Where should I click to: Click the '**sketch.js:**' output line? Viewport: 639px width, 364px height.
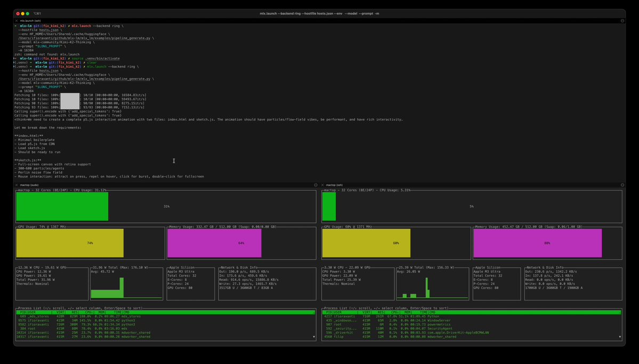28,160
